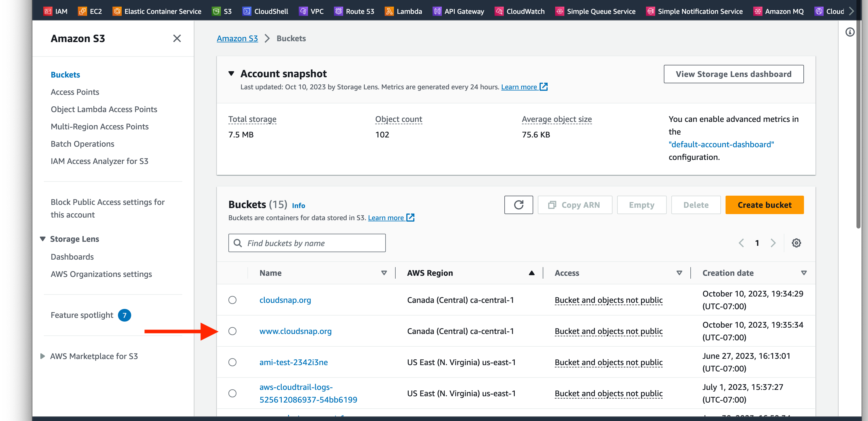Open Simple Notification Service shortcut icon
This screenshot has height=421, width=868.
coord(650,11)
